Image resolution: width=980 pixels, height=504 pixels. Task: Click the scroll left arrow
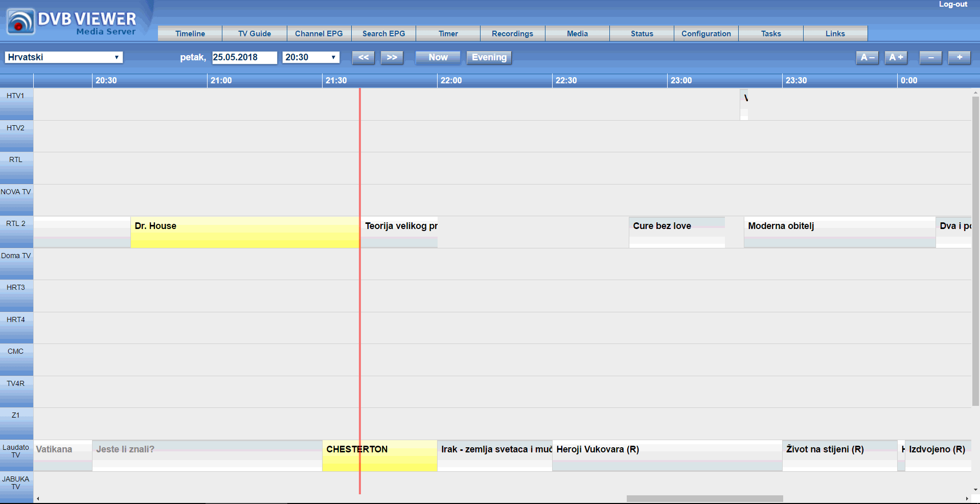pos(38,498)
